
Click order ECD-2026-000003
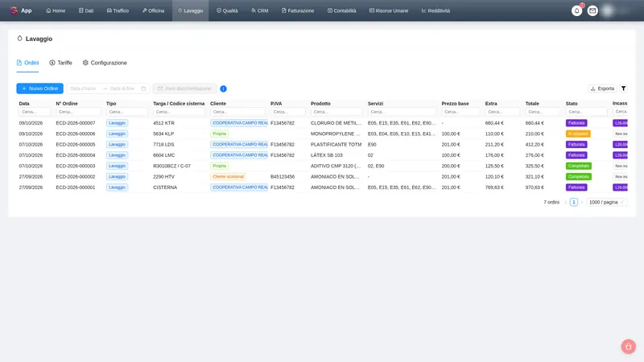[76, 166]
